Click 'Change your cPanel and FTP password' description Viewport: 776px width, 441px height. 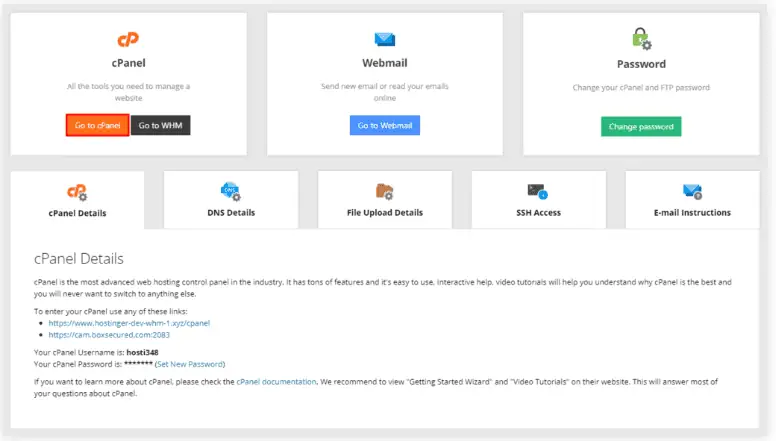click(x=641, y=87)
